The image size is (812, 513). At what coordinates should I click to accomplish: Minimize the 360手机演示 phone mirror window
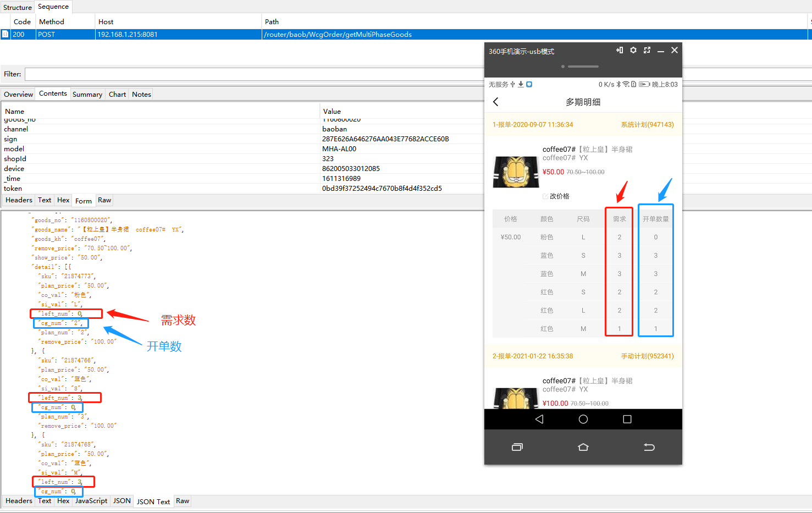tap(661, 51)
